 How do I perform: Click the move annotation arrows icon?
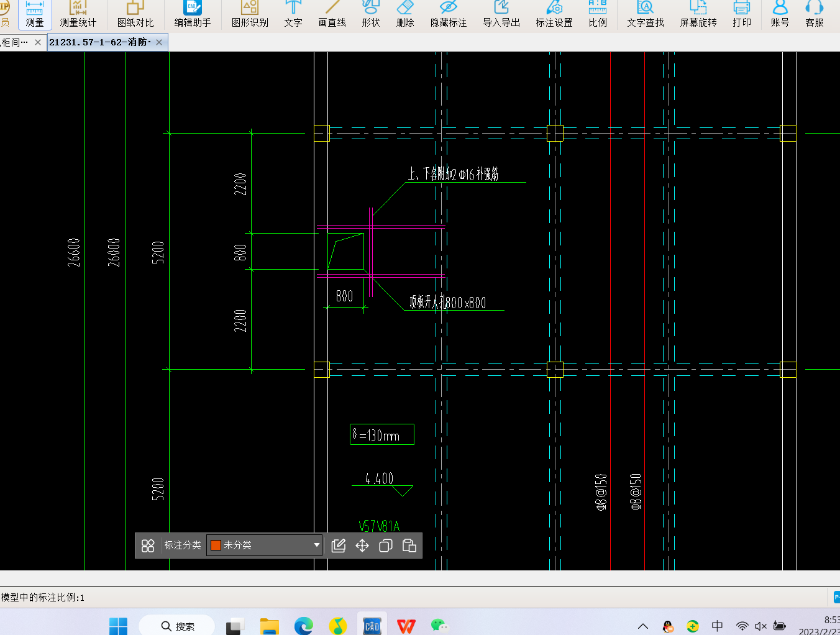click(x=362, y=546)
